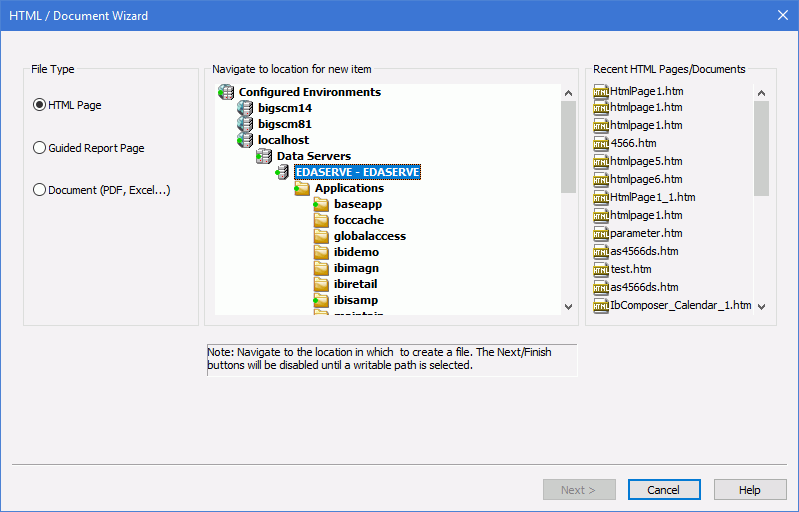Click the localhost environment icon

[x=245, y=140]
